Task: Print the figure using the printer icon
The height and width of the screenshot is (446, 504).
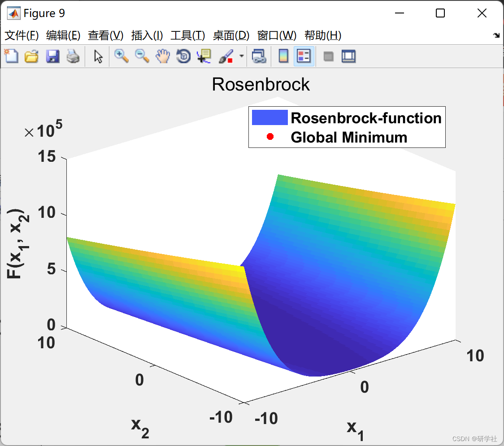Action: coord(73,56)
